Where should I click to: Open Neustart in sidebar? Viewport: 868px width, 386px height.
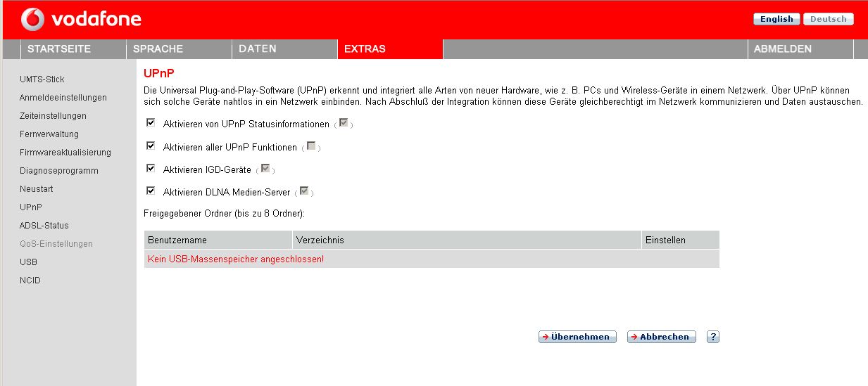37,189
